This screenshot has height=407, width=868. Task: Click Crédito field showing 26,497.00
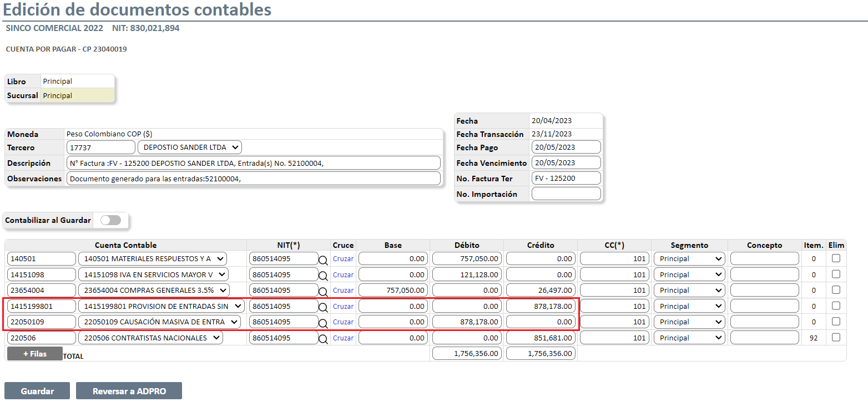[541, 290]
